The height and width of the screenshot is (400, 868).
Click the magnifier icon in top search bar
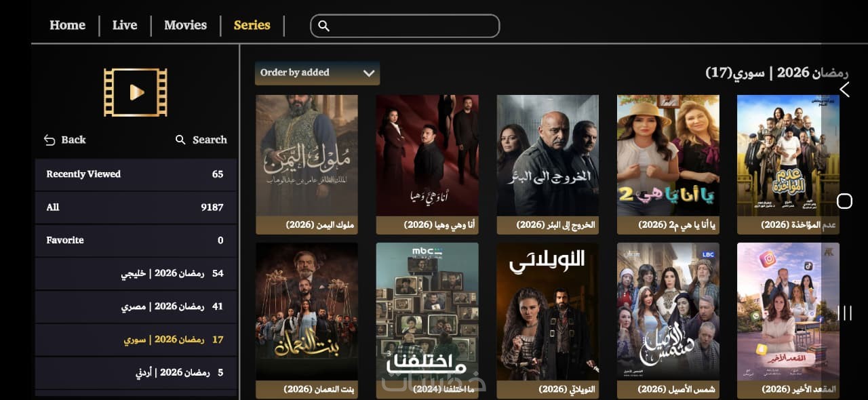click(x=324, y=26)
